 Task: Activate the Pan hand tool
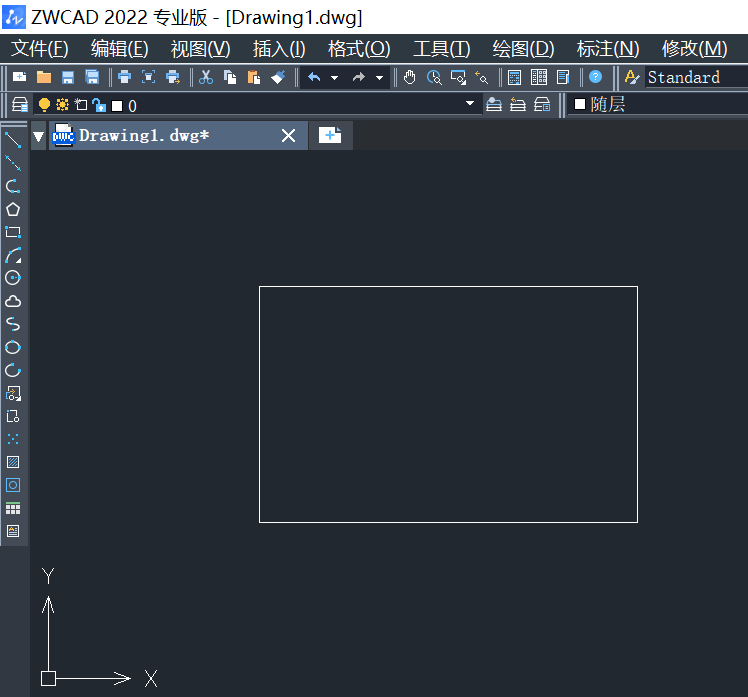(x=409, y=77)
